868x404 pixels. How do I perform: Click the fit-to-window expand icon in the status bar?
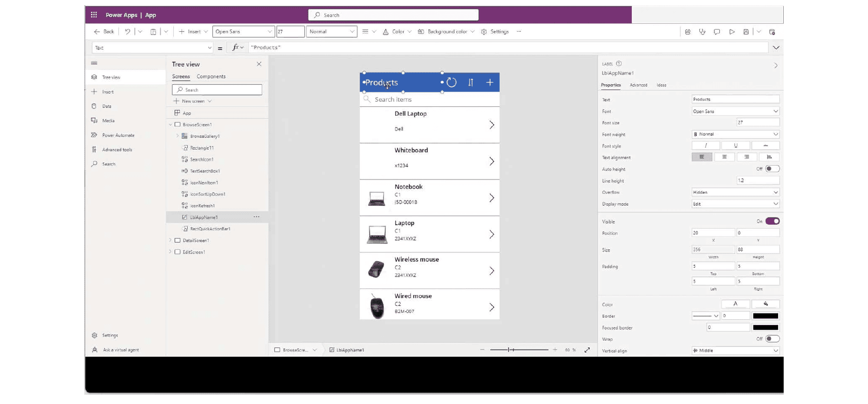click(587, 350)
